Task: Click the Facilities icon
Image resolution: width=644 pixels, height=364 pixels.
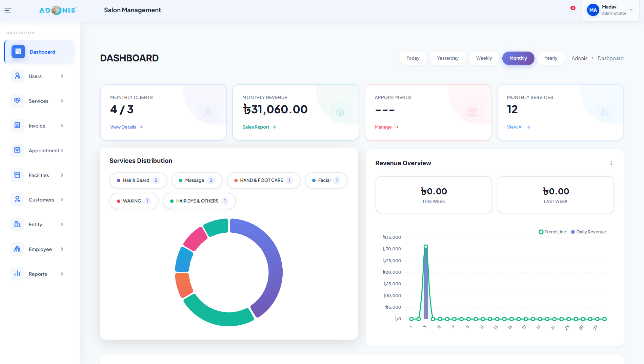Action: point(18,175)
